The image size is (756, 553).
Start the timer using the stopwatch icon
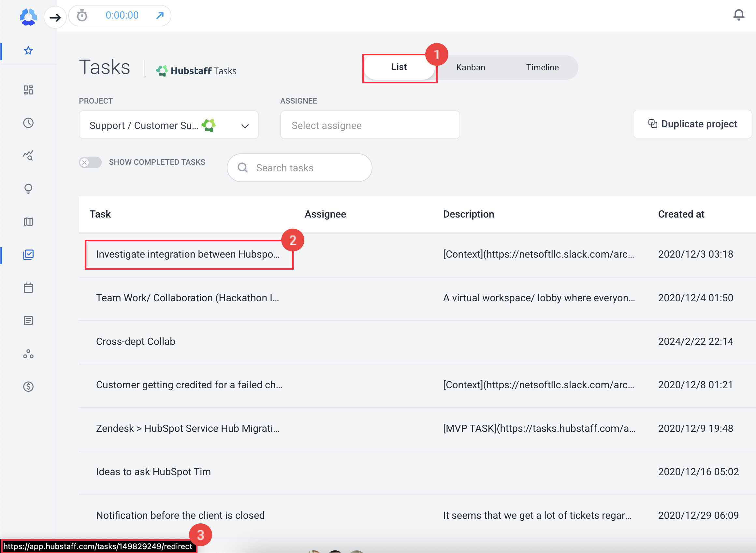[82, 15]
